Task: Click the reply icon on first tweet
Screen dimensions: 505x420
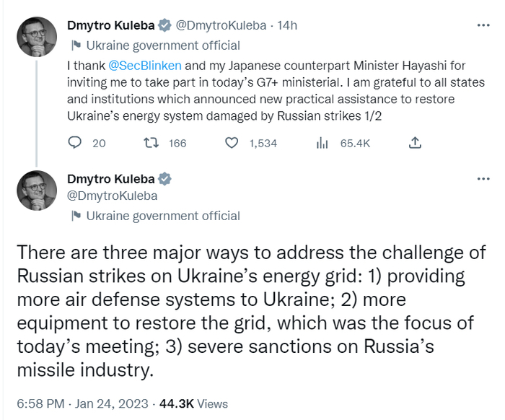Action: coord(74,143)
